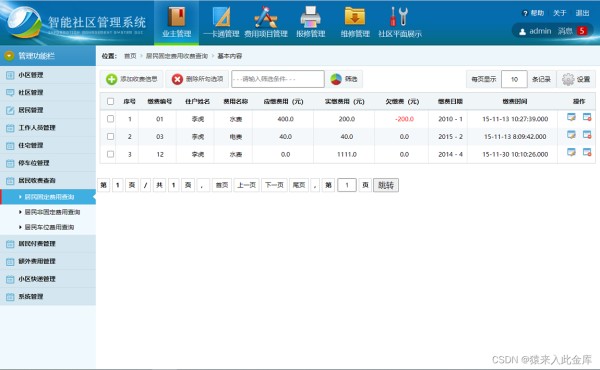Click the 首页 first-page pagination button
The image size is (600, 370).
click(x=222, y=185)
